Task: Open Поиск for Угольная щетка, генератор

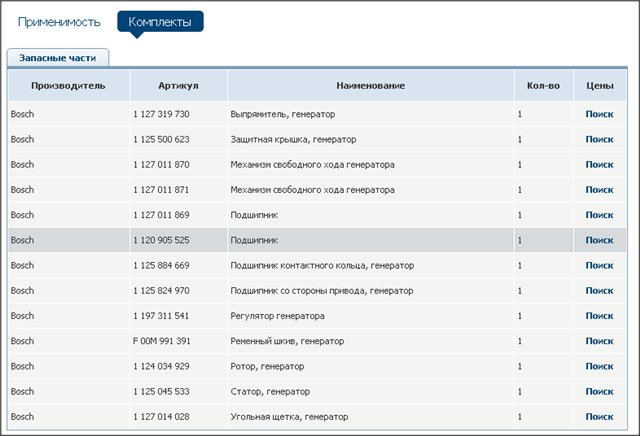Action: pyautogui.click(x=599, y=416)
